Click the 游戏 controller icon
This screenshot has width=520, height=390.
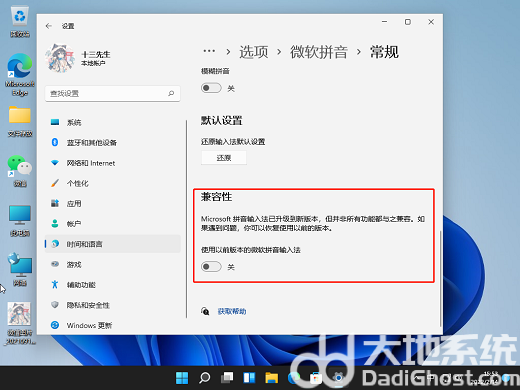pos(55,264)
